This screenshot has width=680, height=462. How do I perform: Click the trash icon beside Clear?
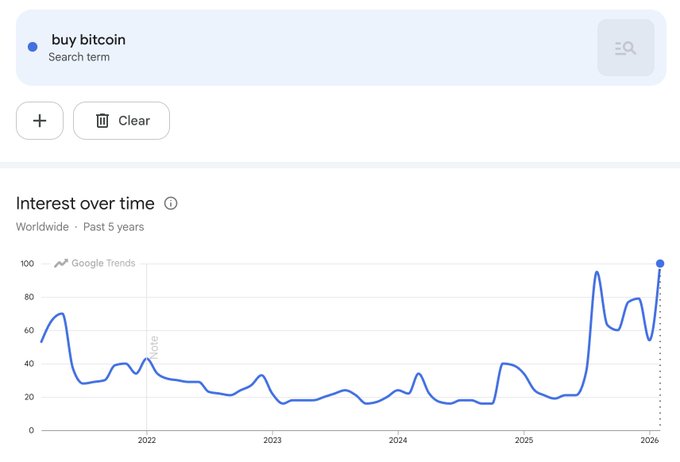click(x=102, y=121)
